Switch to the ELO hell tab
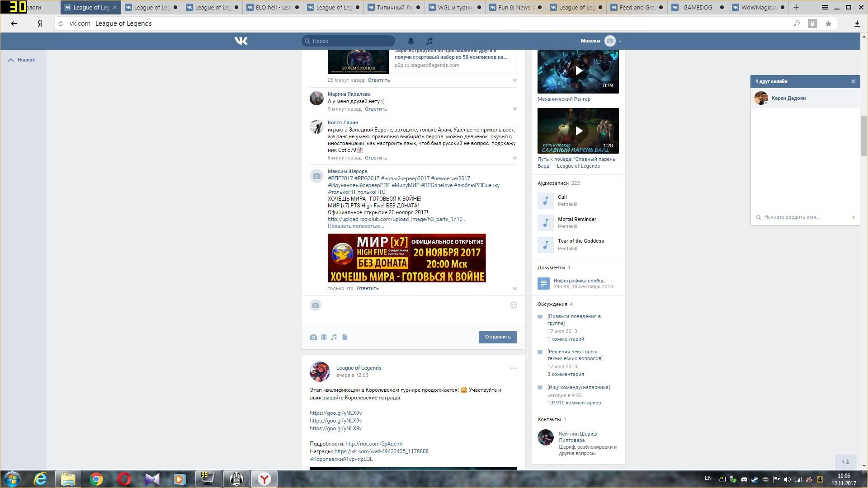The image size is (868, 488). 273,7
